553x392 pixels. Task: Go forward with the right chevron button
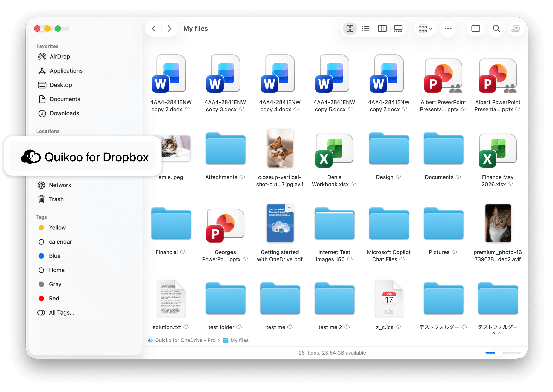pyautogui.click(x=170, y=29)
